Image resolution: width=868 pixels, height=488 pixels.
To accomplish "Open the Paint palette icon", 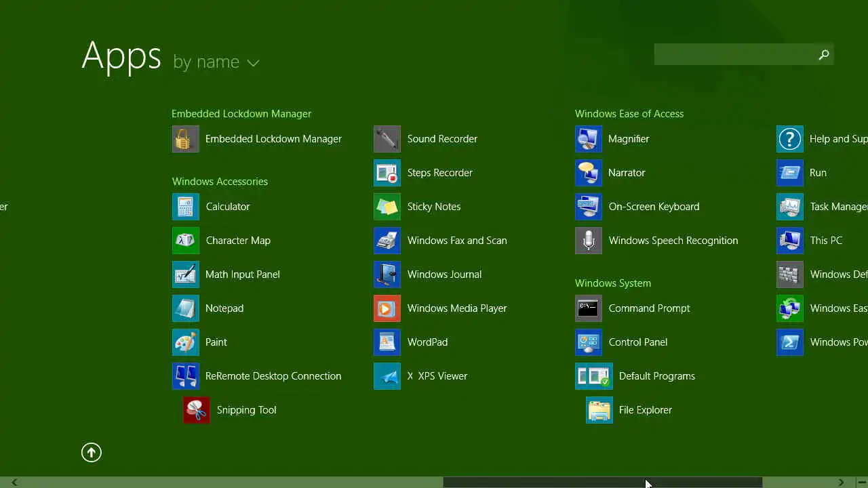I will tap(185, 342).
